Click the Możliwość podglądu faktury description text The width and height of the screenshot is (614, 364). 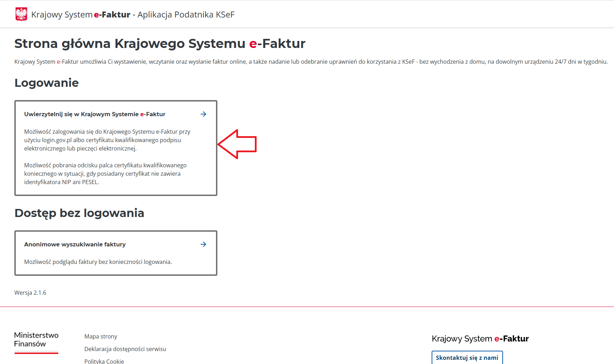click(98, 262)
